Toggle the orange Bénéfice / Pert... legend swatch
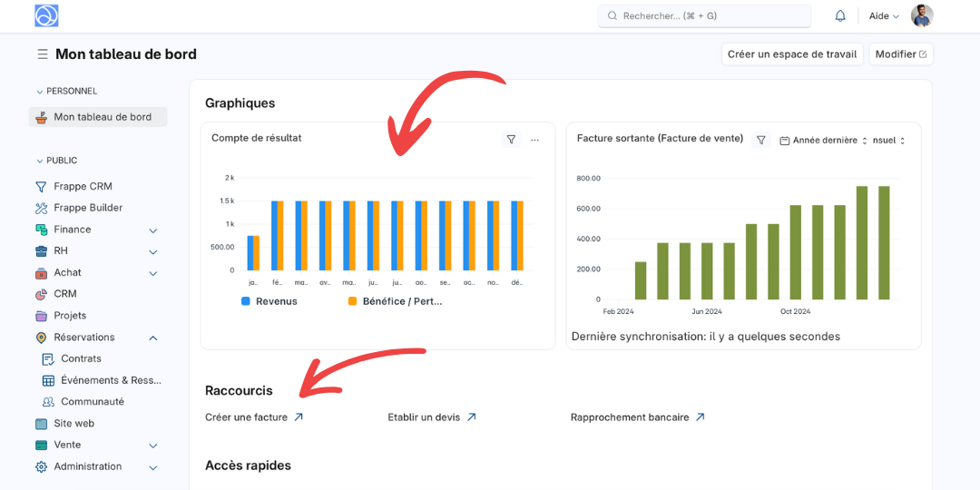The height and width of the screenshot is (490, 980). pyautogui.click(x=352, y=301)
